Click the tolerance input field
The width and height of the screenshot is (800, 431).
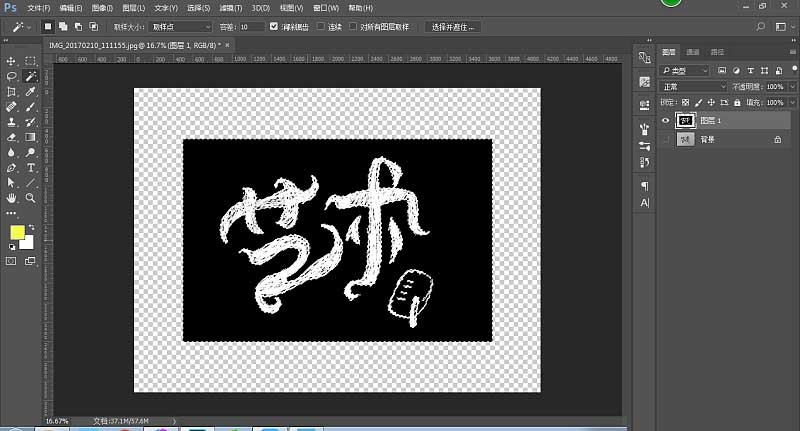pyautogui.click(x=252, y=27)
